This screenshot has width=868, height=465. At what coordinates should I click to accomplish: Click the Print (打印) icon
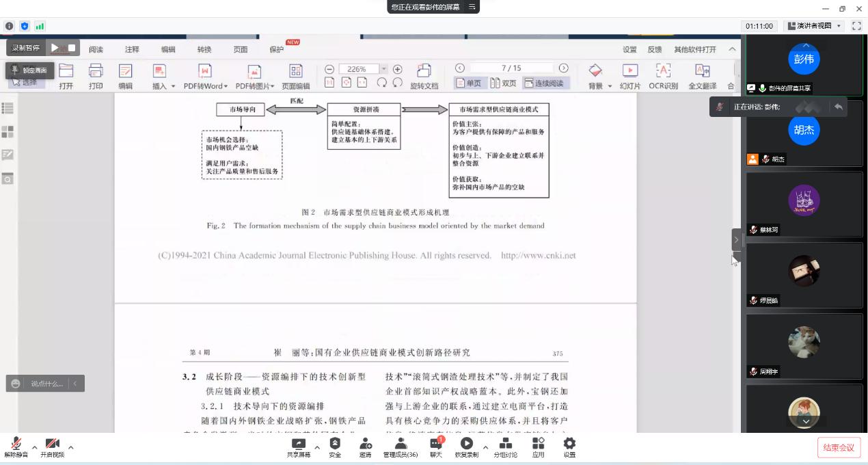pos(96,71)
